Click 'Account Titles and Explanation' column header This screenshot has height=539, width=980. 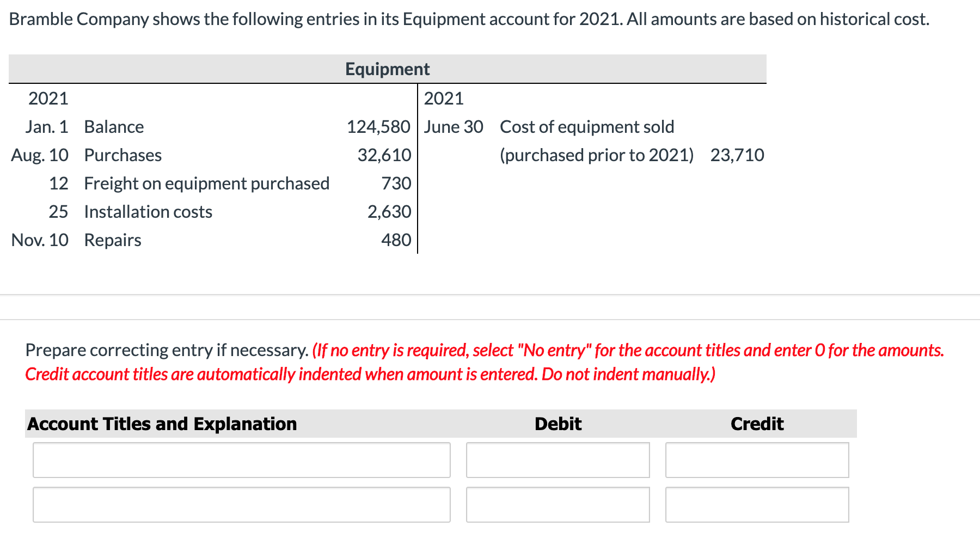coord(162,424)
